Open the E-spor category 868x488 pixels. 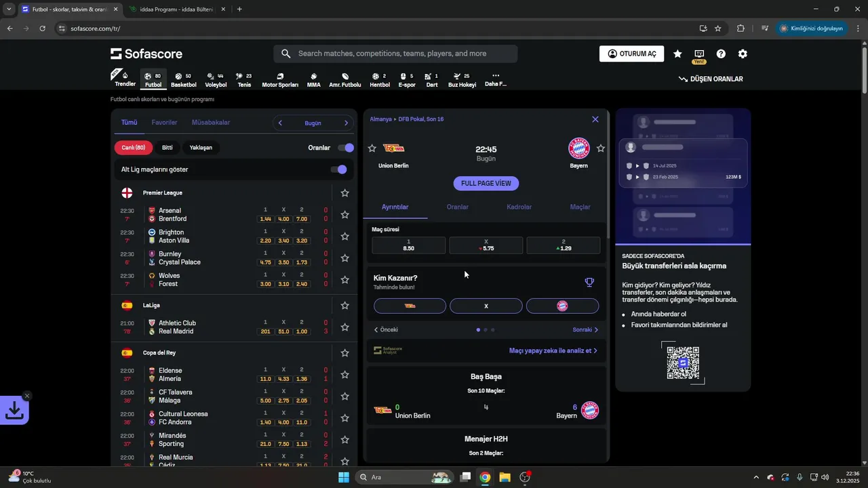[407, 80]
